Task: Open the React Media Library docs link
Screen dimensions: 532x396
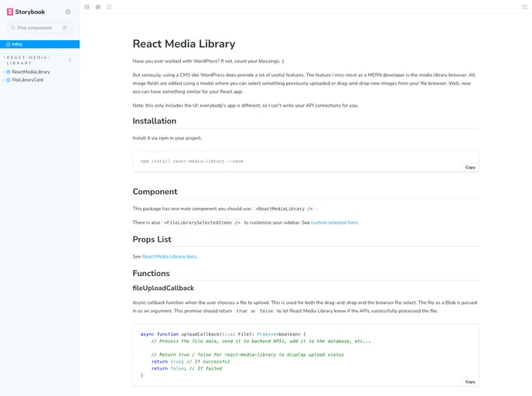Action: tap(169, 257)
